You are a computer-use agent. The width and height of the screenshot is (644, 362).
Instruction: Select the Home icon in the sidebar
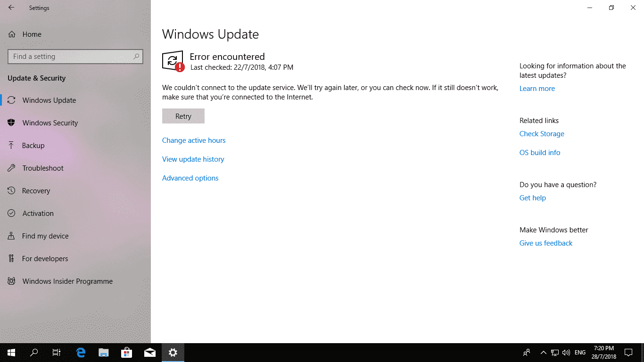(12, 34)
